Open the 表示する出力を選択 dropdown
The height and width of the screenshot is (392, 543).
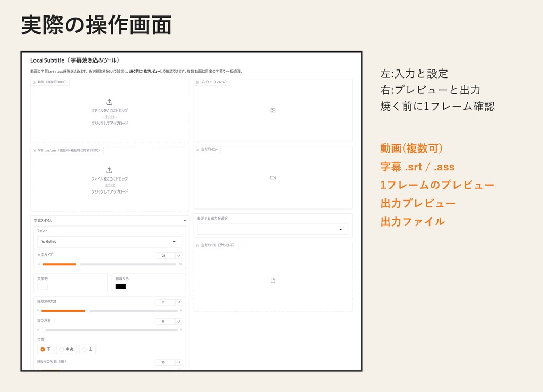tap(273, 229)
